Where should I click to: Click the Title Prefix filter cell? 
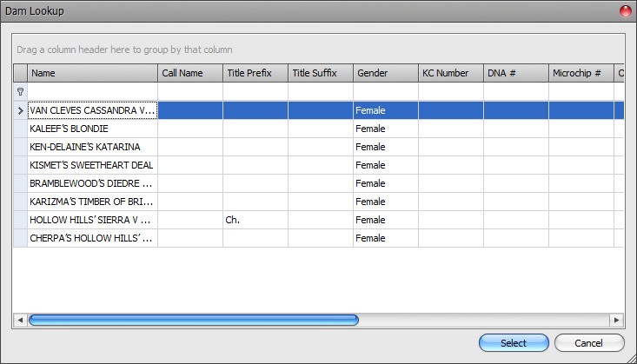click(x=255, y=92)
